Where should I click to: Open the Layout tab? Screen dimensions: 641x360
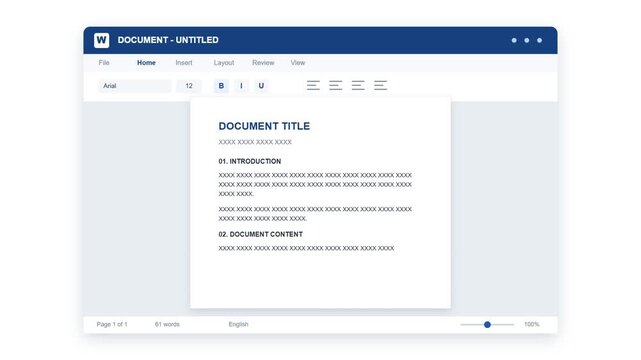(224, 63)
